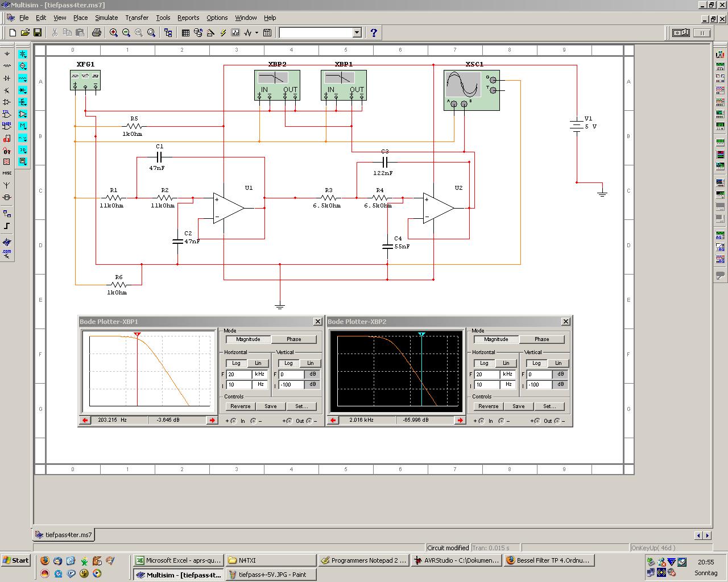Select the Basic resistor component group icon
Screen dimensions: 728x582
click(x=7, y=66)
